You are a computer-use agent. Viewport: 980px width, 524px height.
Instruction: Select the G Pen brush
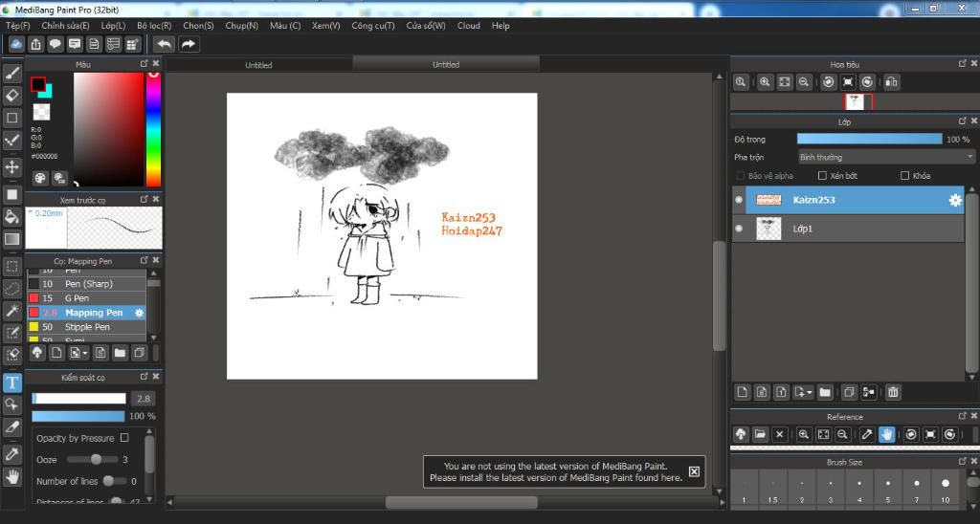point(86,298)
